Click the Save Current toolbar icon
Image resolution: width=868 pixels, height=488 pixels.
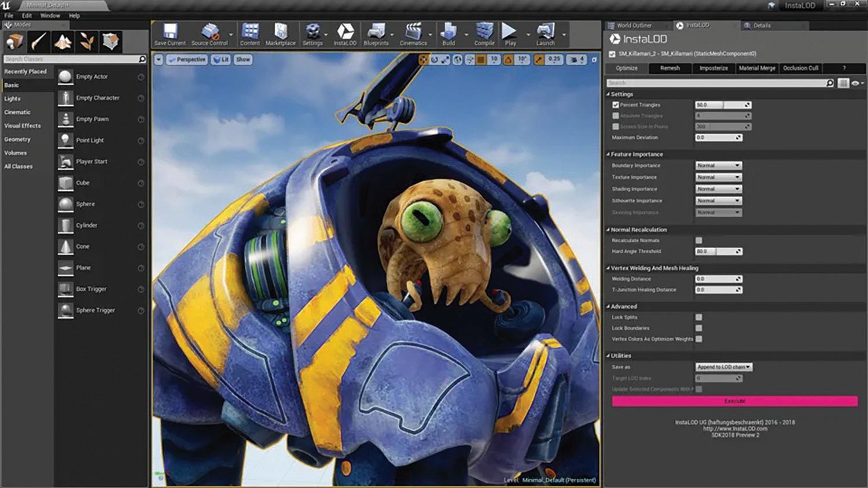(x=170, y=34)
